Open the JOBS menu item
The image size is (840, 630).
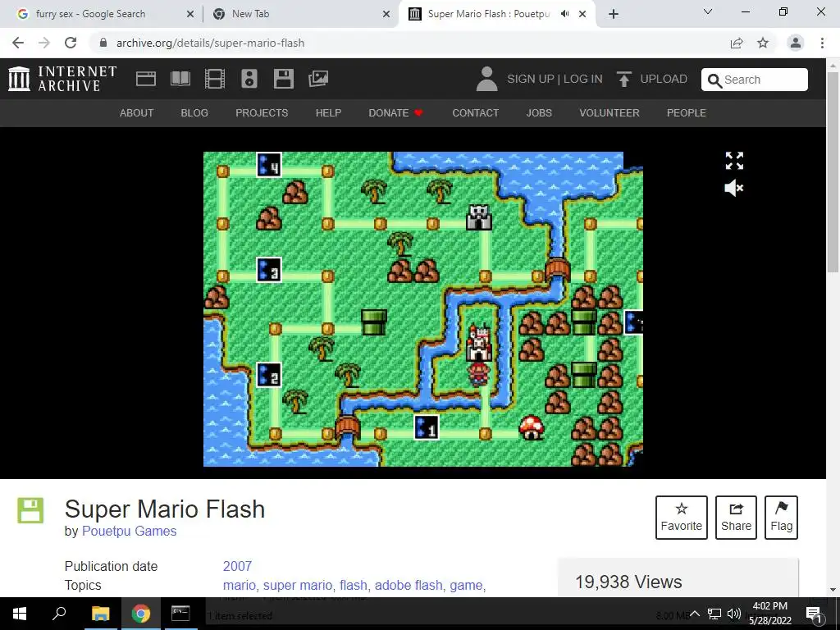539,113
